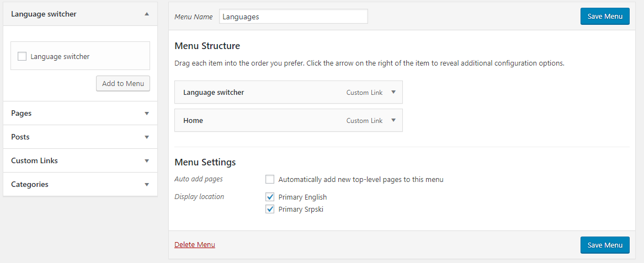Screen dimensions: 644x263
Task: Click the bottom Save Menu button
Action: [x=605, y=245]
